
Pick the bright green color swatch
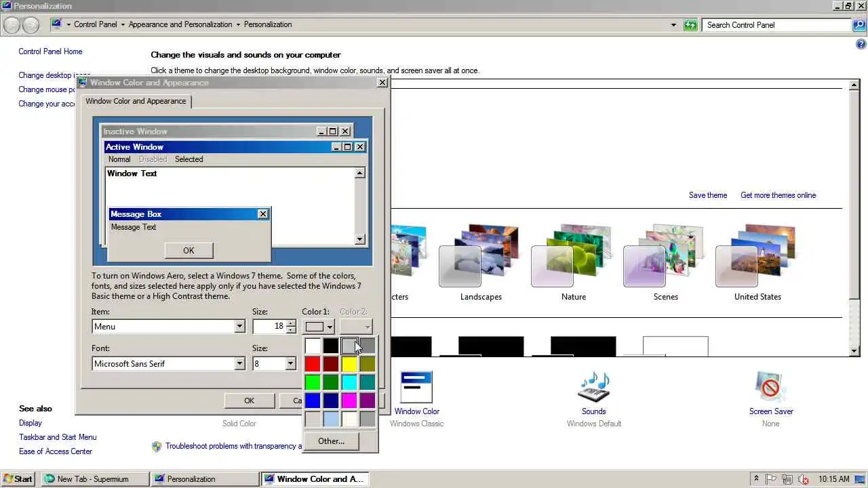pos(313,382)
